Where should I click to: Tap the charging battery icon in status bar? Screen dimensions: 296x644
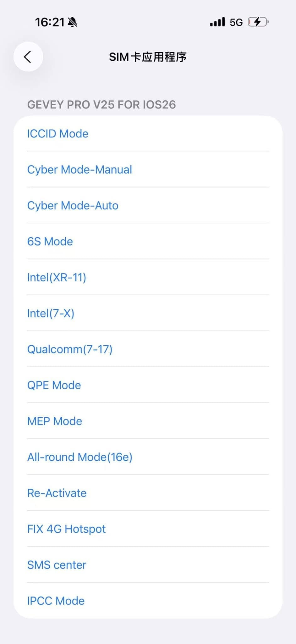click(257, 21)
